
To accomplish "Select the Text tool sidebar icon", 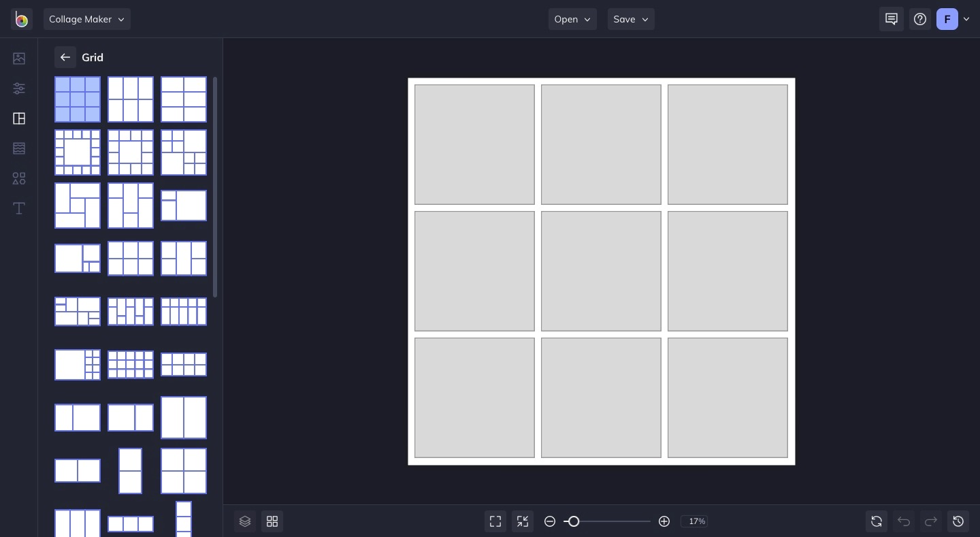I will (x=19, y=208).
